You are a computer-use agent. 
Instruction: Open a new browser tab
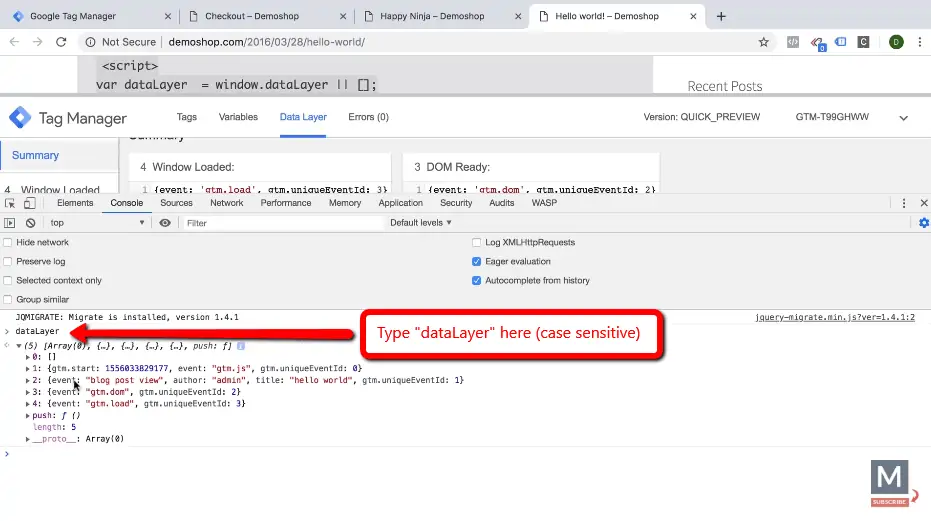click(x=721, y=17)
